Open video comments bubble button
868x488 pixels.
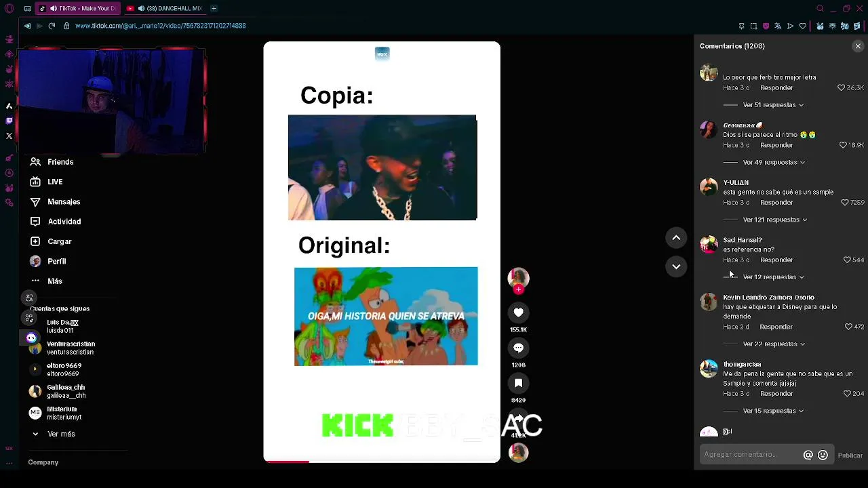pos(518,348)
